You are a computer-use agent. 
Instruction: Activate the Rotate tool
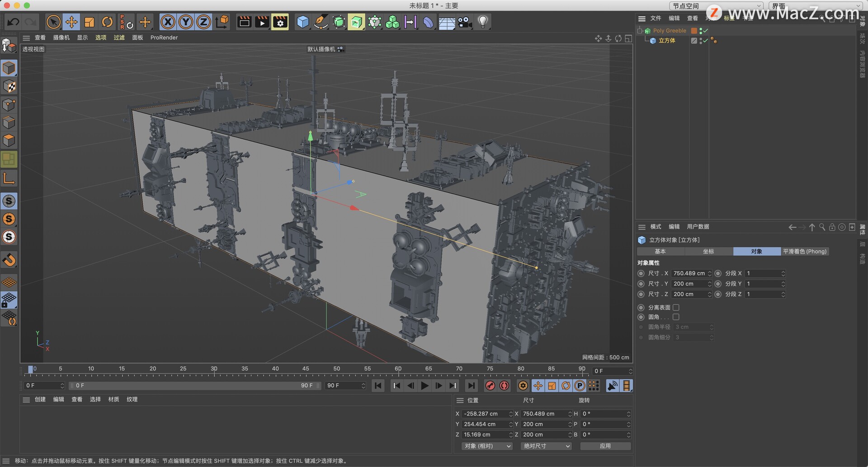click(107, 22)
